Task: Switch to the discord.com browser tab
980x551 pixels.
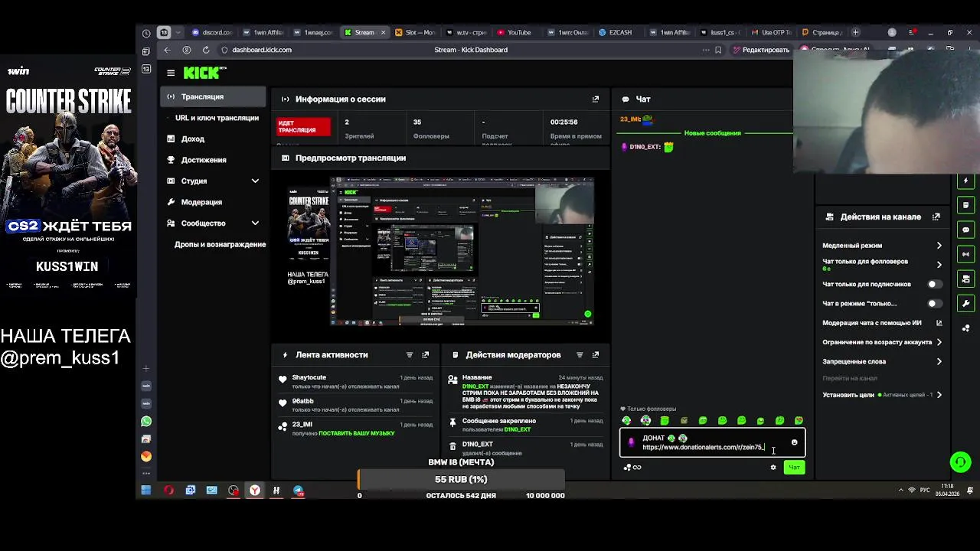Action: click(x=212, y=33)
